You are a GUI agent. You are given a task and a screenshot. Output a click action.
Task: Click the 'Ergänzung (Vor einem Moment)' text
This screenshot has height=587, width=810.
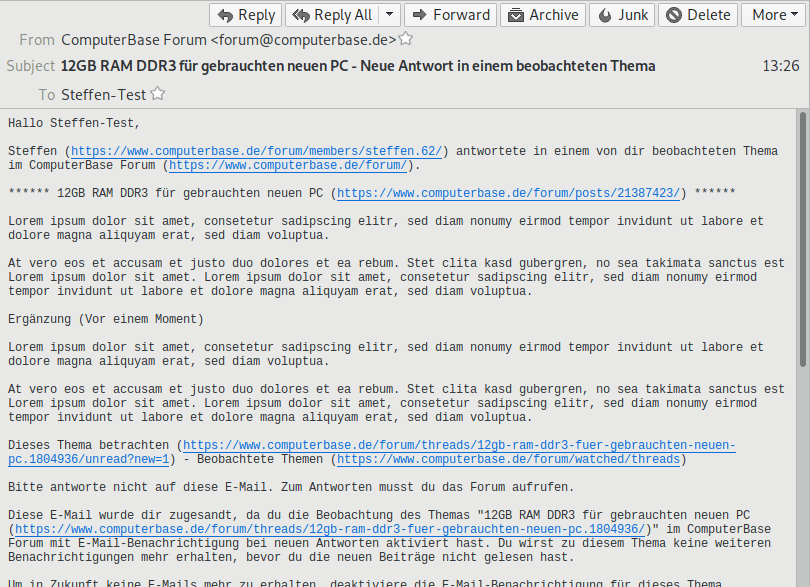[106, 319]
